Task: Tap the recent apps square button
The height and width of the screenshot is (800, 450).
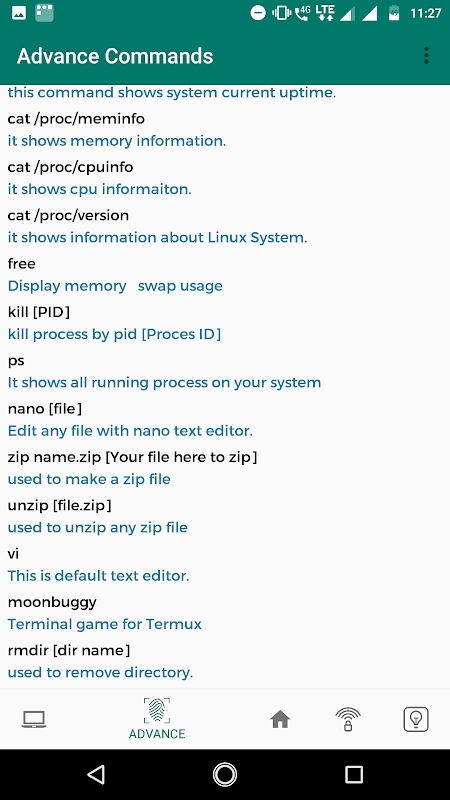Action: [x=354, y=774]
